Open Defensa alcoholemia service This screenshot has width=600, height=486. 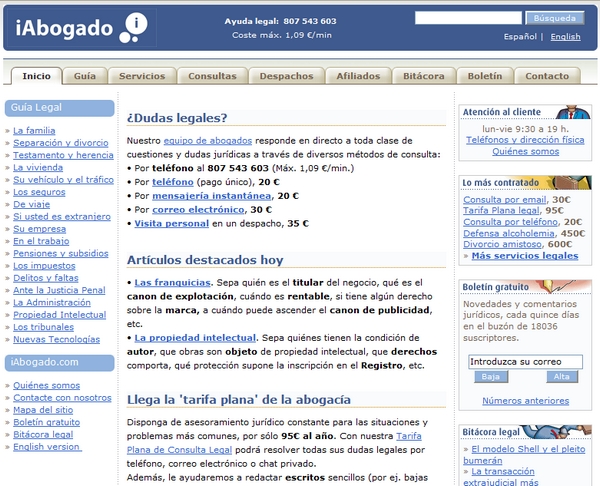click(509, 233)
